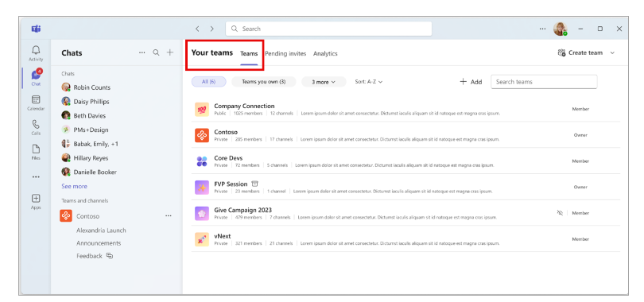
Task: Open the Activity bell icon
Action: click(x=36, y=50)
